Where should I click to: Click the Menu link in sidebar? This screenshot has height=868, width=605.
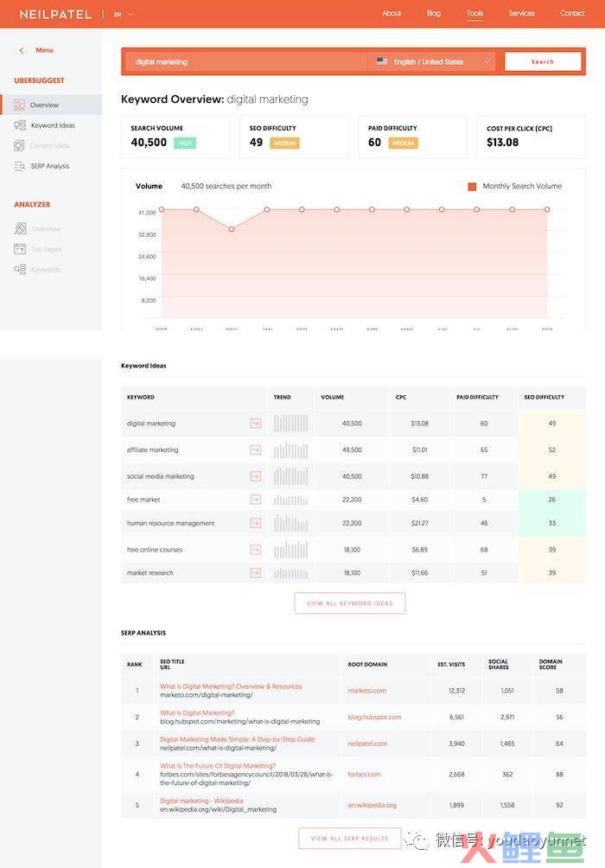coord(44,50)
